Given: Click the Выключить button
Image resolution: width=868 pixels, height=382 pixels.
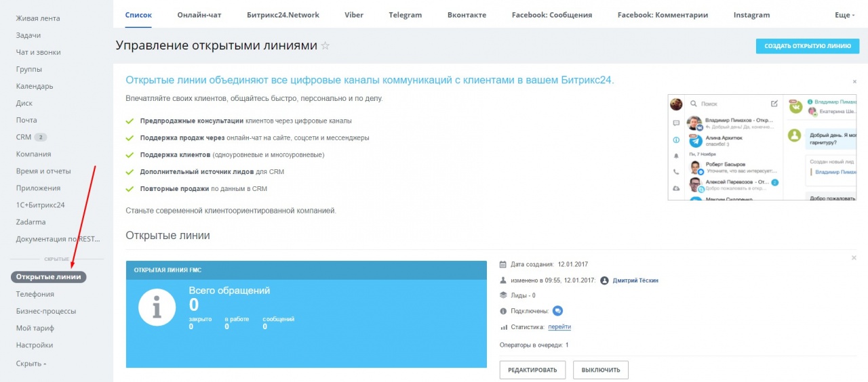Looking at the screenshot, I should pos(601,370).
